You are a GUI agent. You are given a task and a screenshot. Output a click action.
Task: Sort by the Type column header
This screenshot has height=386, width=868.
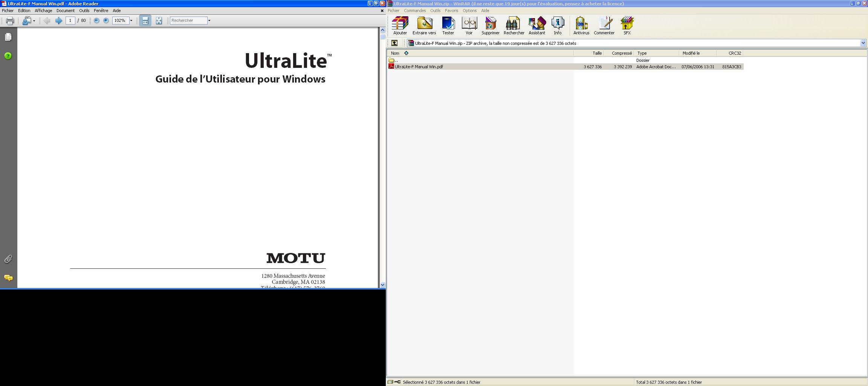click(x=657, y=53)
